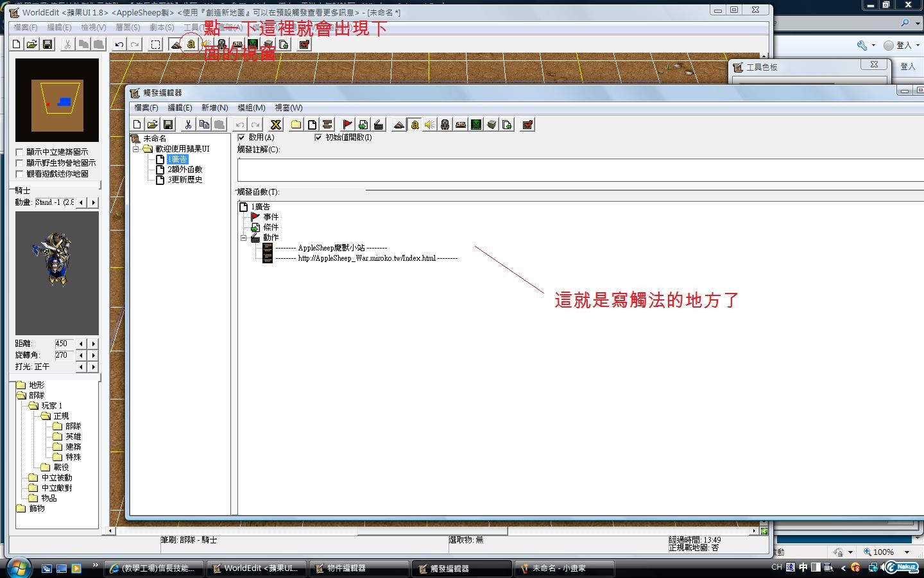This screenshot has height=578, width=924.
Task: Click the selection brush dashed-square icon
Action: (x=155, y=44)
